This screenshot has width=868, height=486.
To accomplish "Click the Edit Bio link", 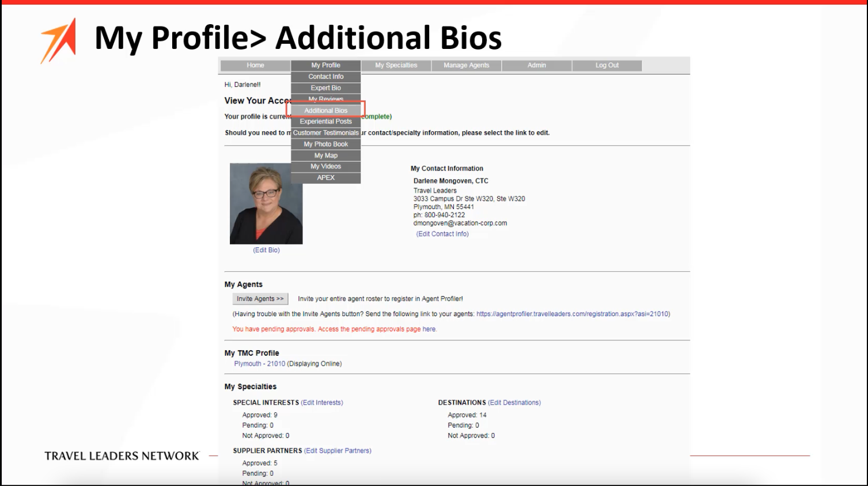I will pos(267,250).
